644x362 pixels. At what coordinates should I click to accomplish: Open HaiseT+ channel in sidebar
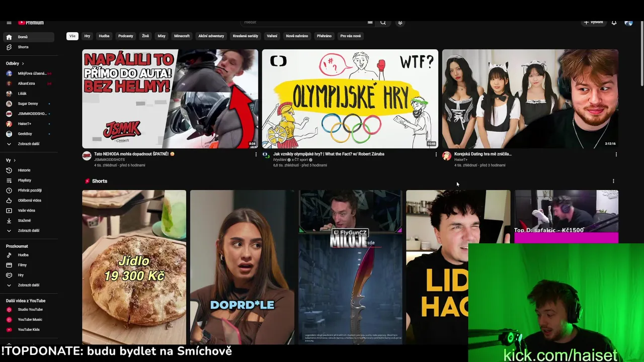point(28,124)
